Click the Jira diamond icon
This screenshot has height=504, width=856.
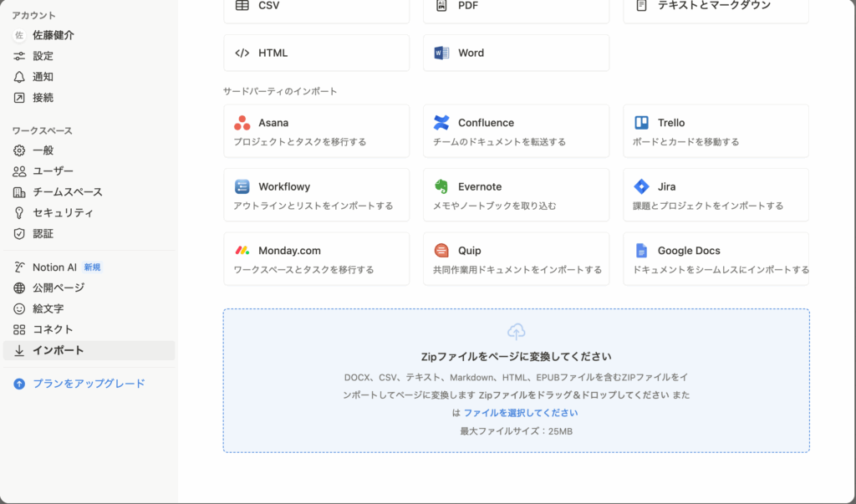pyautogui.click(x=641, y=186)
